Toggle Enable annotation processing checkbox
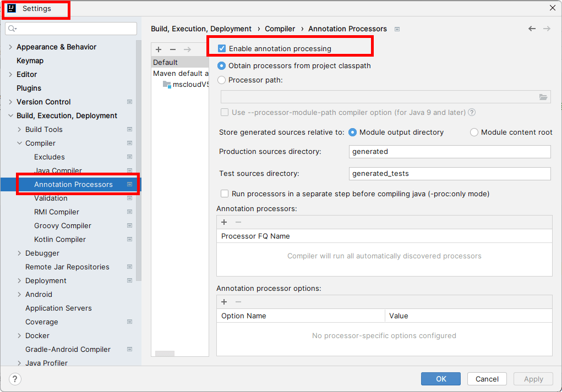This screenshot has width=562, height=392. click(222, 48)
